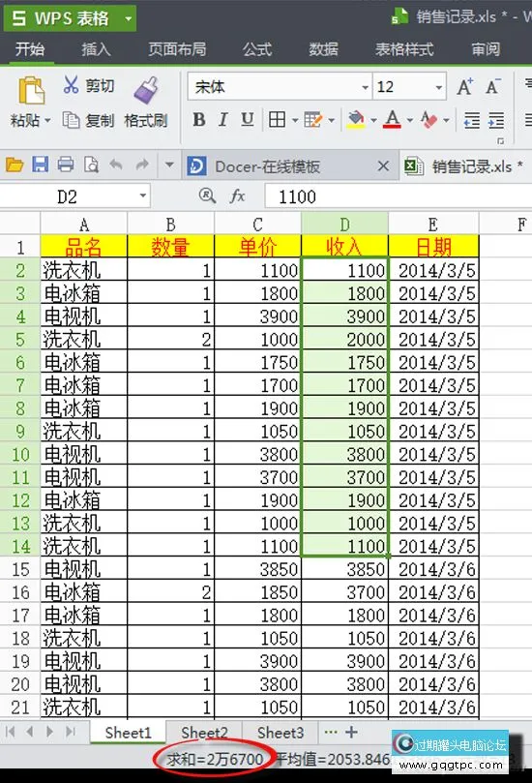Image resolution: width=532 pixels, height=783 pixels.
Task: Click the 品名 header cell
Action: (84, 247)
